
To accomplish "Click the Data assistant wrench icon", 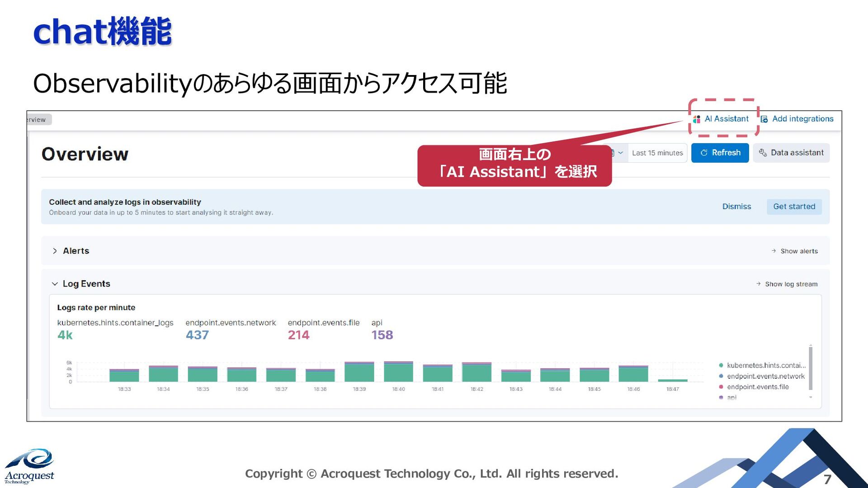I will (x=763, y=153).
